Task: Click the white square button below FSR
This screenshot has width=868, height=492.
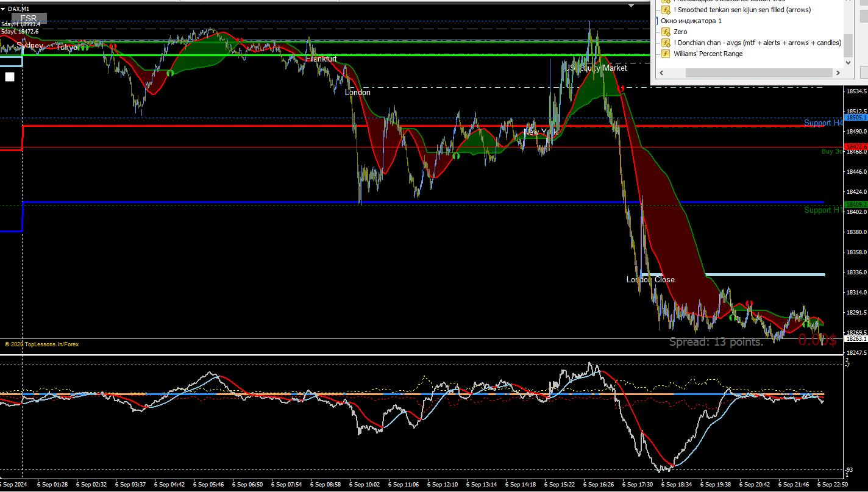Action: tap(9, 77)
